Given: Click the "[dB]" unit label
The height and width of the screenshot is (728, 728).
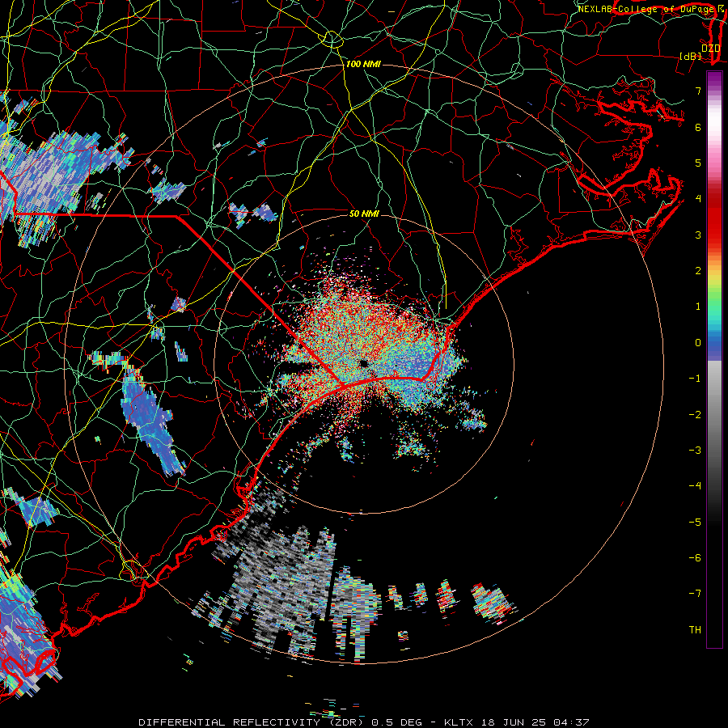Looking at the screenshot, I should (690, 57).
